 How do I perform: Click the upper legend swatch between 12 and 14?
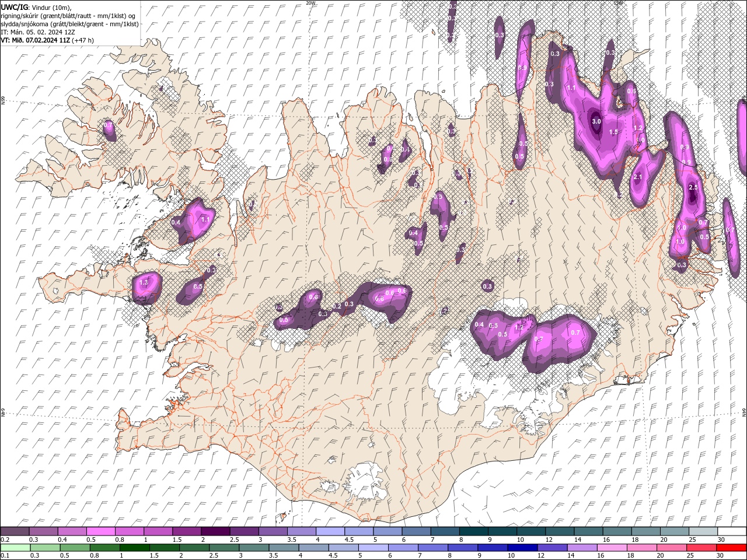click(x=560, y=531)
